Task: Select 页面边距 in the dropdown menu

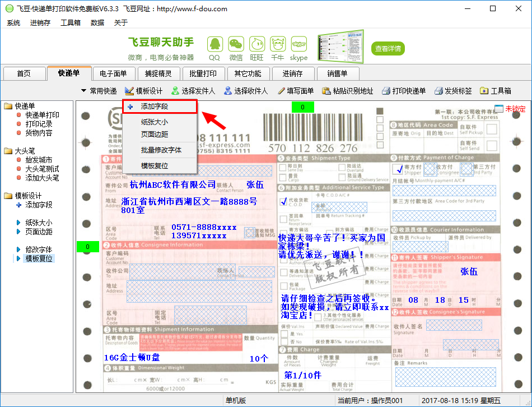Action: pos(160,134)
